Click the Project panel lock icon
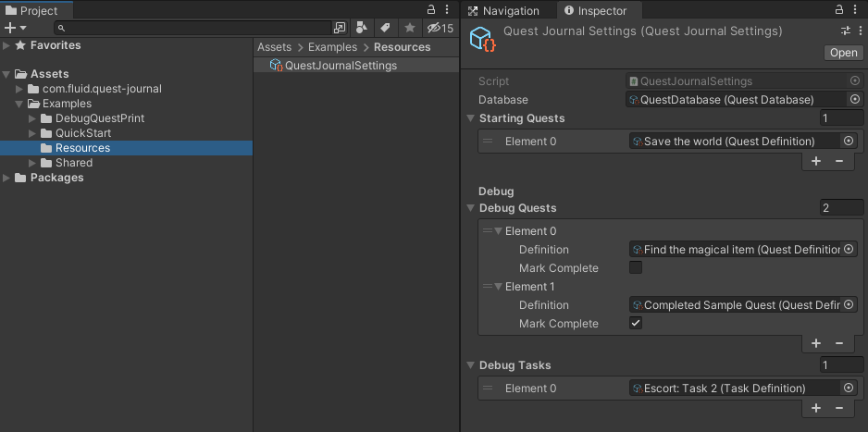Viewport: 868px width, 432px height. [431, 9]
